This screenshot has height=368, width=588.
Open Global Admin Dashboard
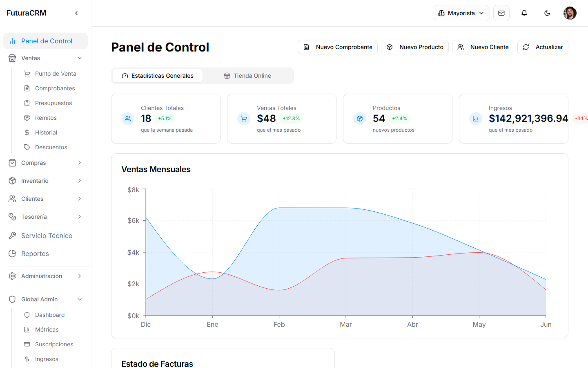[50, 315]
